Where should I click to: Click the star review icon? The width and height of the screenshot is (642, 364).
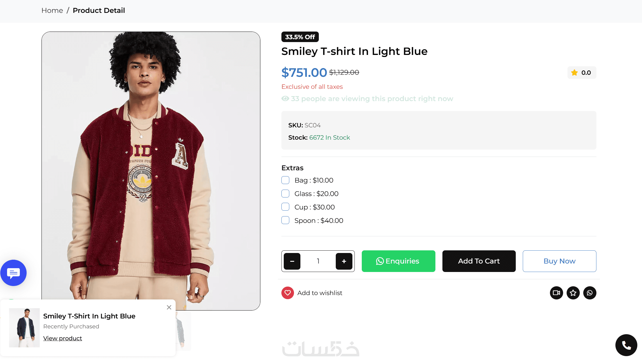pos(573,293)
